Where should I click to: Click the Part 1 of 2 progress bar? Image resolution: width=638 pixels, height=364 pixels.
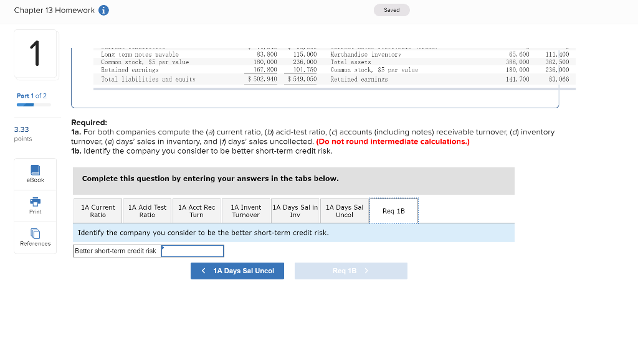pyautogui.click(x=34, y=105)
